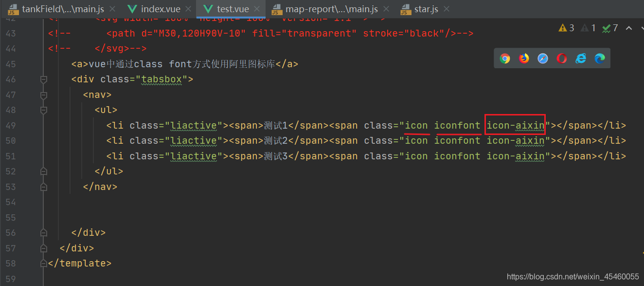Click "iconfont" class on line 49
The width and height of the screenshot is (644, 286).
[x=457, y=126]
